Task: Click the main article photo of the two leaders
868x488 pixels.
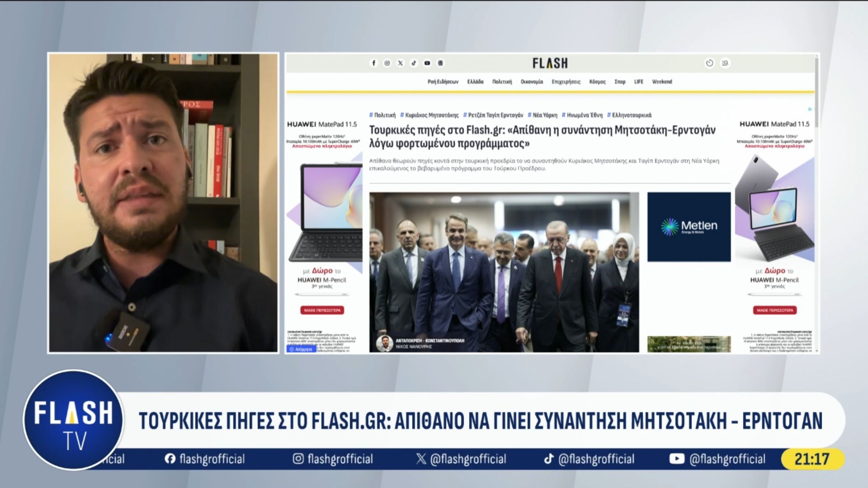Action: click(x=504, y=272)
